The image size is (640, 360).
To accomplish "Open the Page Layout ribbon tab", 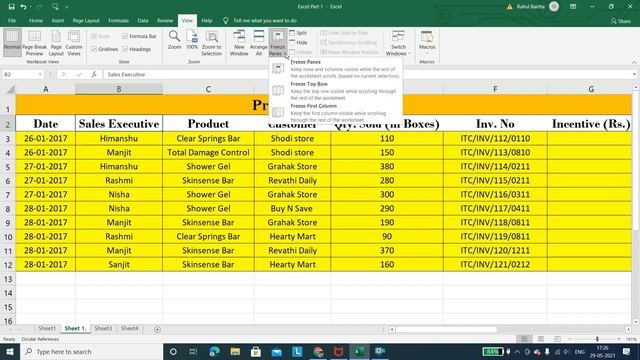I will [x=86, y=20].
